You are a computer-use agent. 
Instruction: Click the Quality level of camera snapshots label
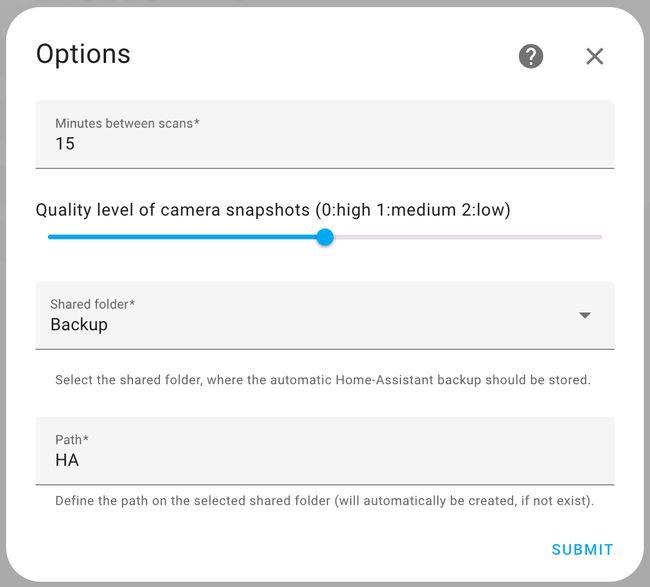click(273, 210)
